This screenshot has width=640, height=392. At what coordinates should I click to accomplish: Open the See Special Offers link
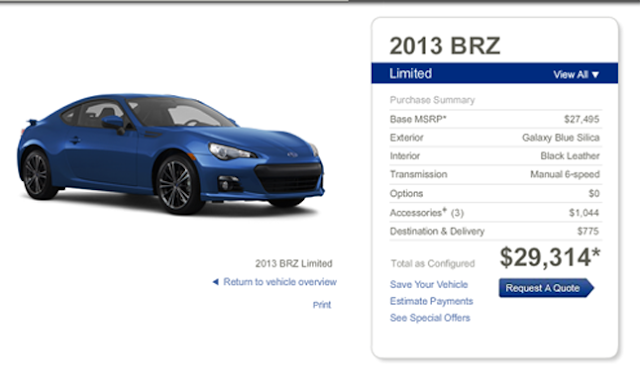(x=430, y=318)
